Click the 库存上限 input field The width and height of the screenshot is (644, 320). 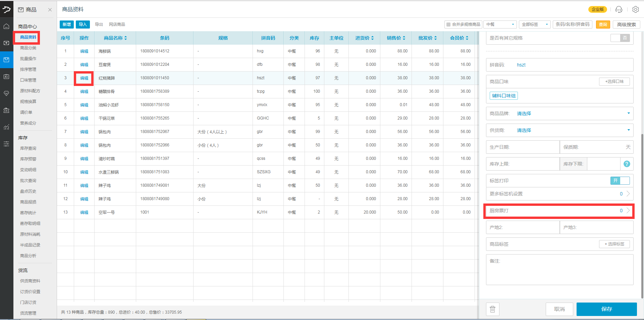(x=523, y=164)
